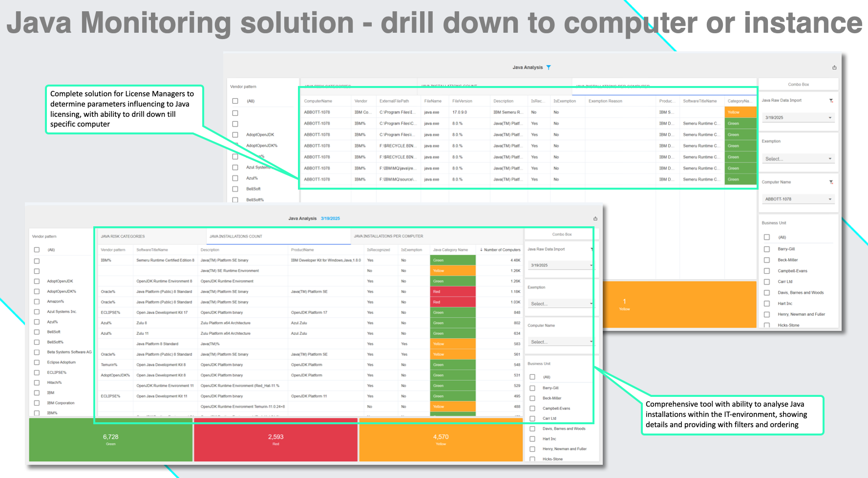Toggle the IBM Corporation vendor checkbox

click(37, 403)
